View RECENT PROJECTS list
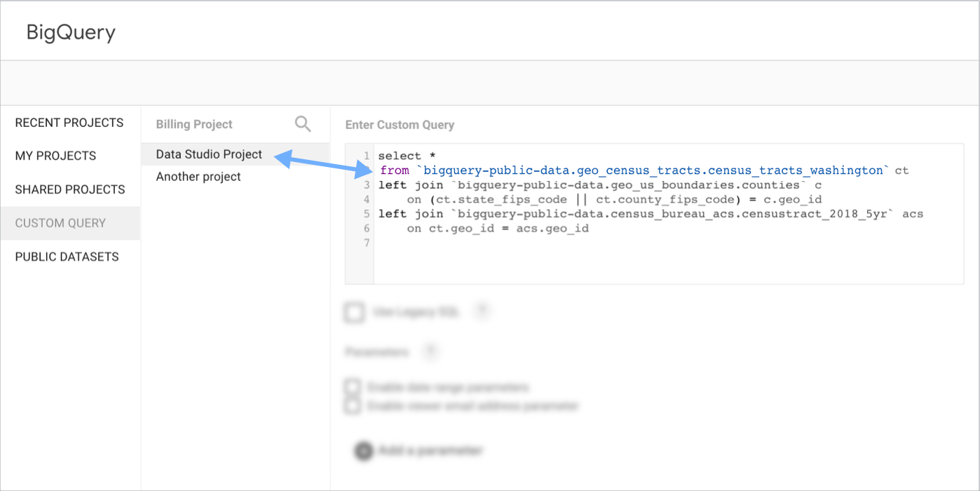 tap(69, 122)
